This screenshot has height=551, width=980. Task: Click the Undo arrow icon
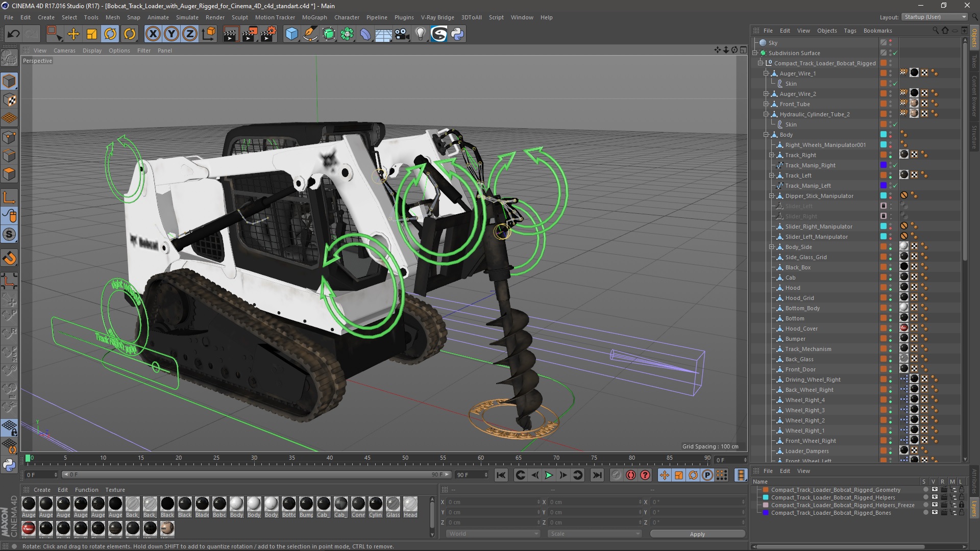pyautogui.click(x=14, y=34)
